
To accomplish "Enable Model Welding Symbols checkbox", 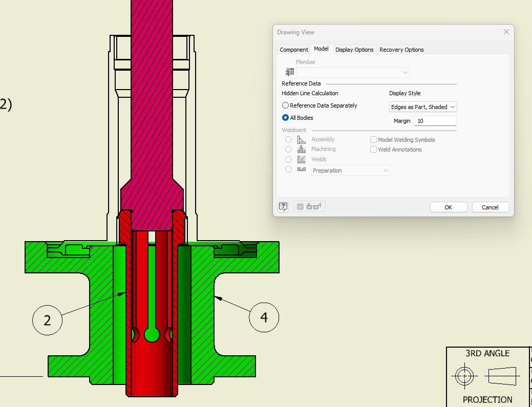I will click(373, 139).
